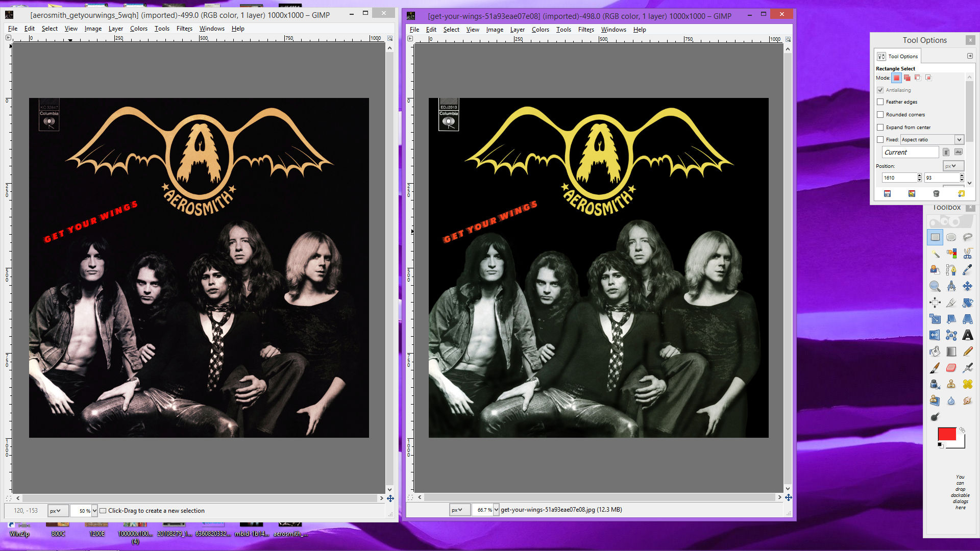Enable Feather edges checkbox
The image size is (980, 551).
pos(880,102)
